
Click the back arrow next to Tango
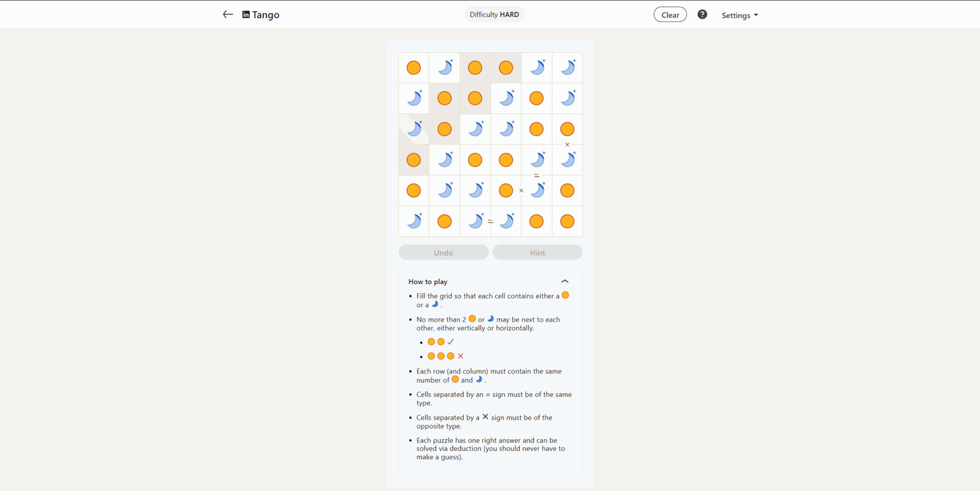click(x=228, y=15)
